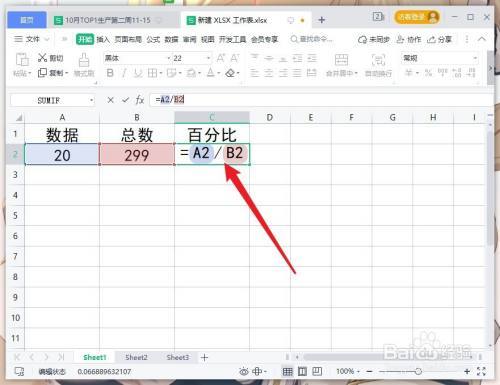Click the Share button

coord(440,39)
